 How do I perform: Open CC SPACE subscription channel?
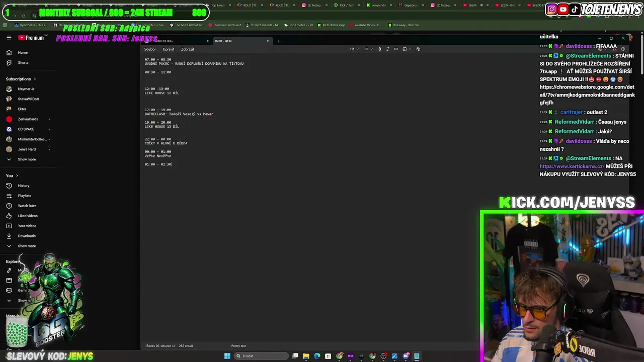[x=26, y=129]
